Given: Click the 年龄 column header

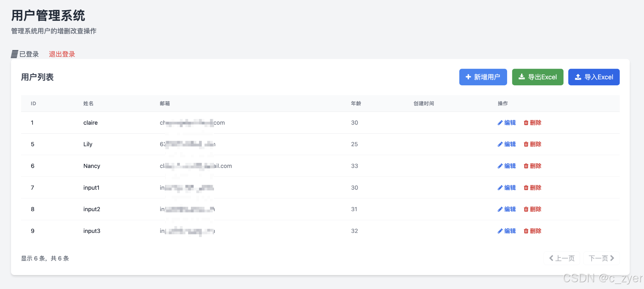Looking at the screenshot, I should pos(356,103).
